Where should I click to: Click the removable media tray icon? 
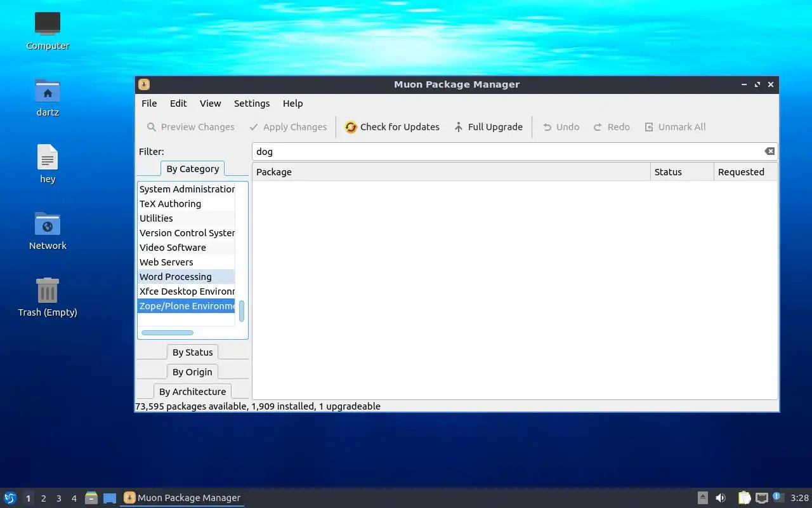tap(703, 498)
